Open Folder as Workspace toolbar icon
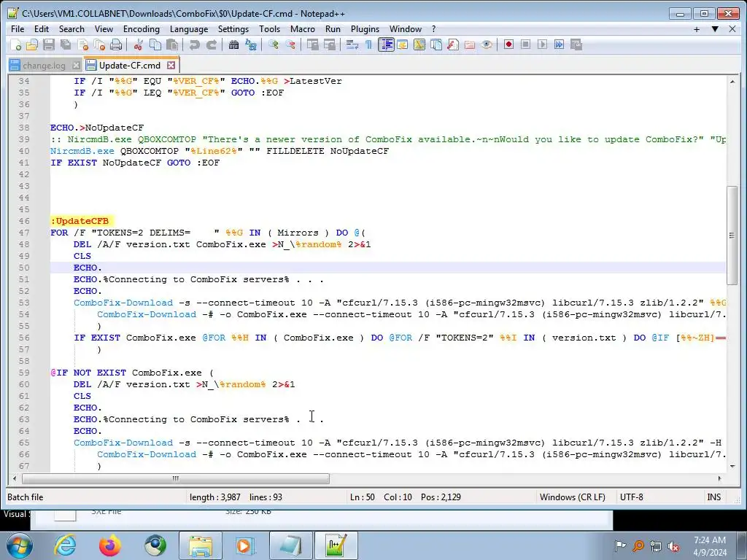Screen dimensions: 747x560 [x=470, y=44]
